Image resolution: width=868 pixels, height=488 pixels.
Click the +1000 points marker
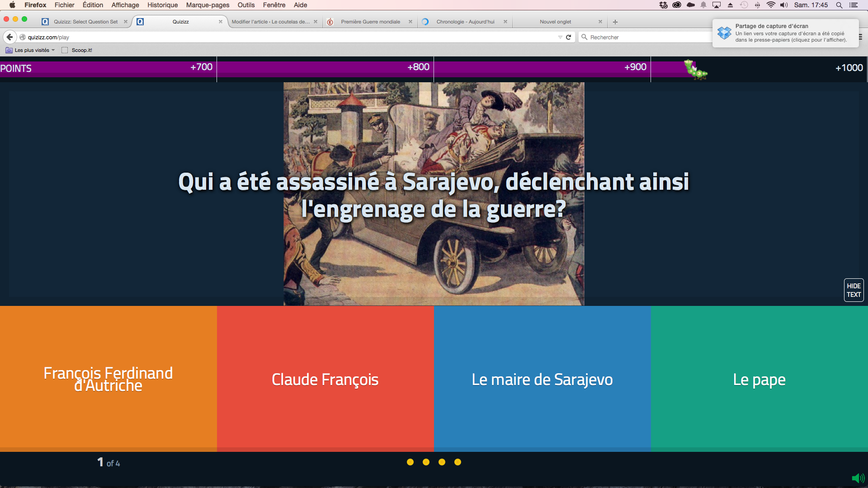[x=849, y=68]
